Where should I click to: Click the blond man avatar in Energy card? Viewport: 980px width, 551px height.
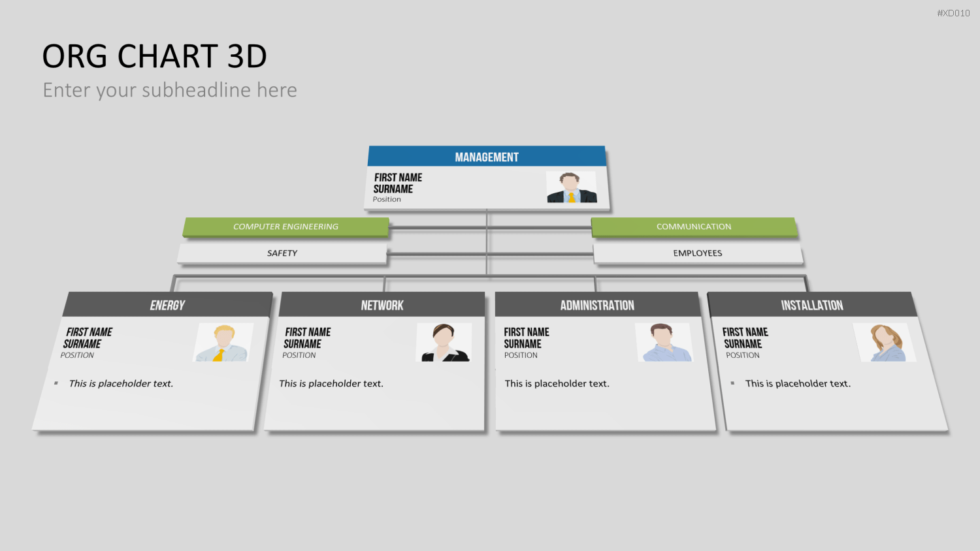(223, 343)
